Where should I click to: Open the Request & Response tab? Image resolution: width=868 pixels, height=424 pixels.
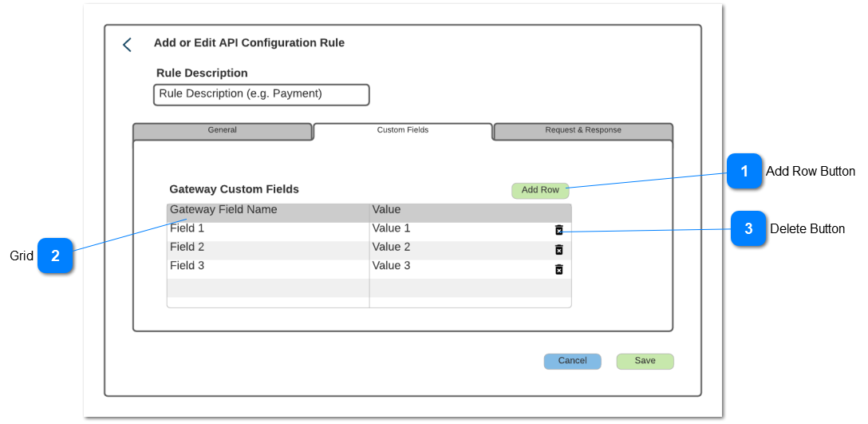pyautogui.click(x=582, y=131)
